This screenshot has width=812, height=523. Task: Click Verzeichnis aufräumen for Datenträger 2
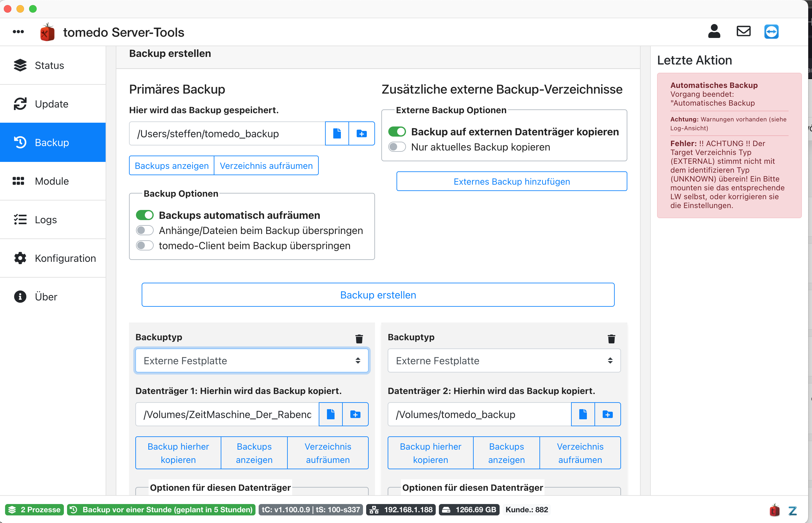coord(580,453)
